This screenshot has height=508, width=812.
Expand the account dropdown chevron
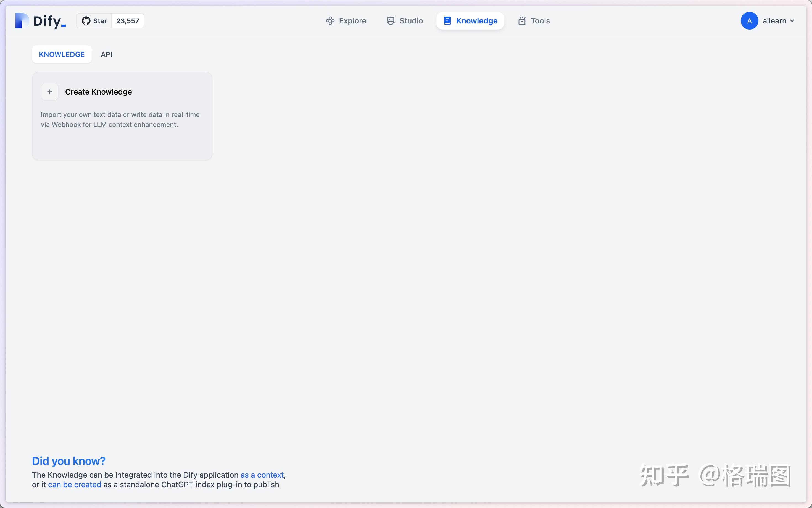pyautogui.click(x=792, y=21)
